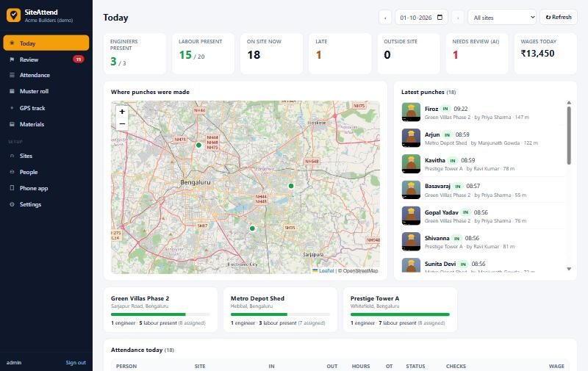This screenshot has height=371, width=588.
Task: Zoom out on the punches map
Action: (x=122, y=123)
